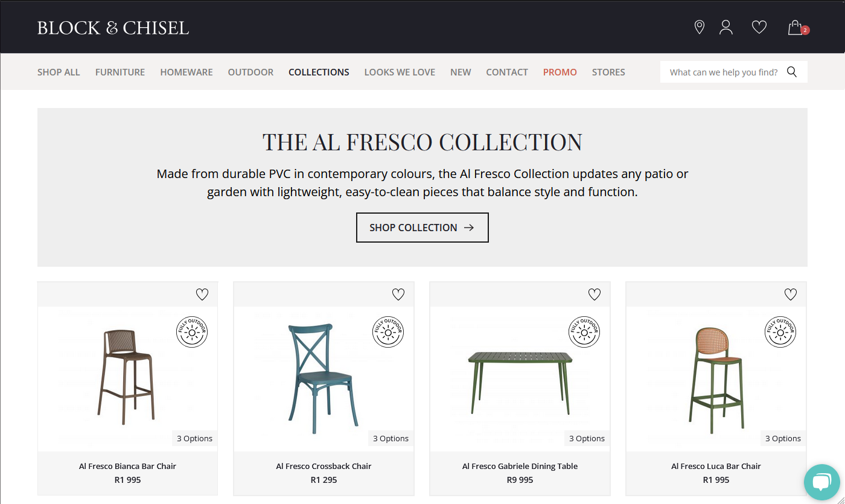845x504 pixels.
Task: Add Al Fresco Bianca Bar Chair to wishlist
Action: 202,295
